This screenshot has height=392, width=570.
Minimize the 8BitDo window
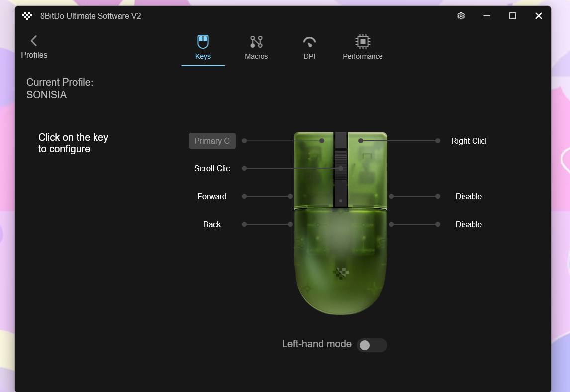coord(487,16)
